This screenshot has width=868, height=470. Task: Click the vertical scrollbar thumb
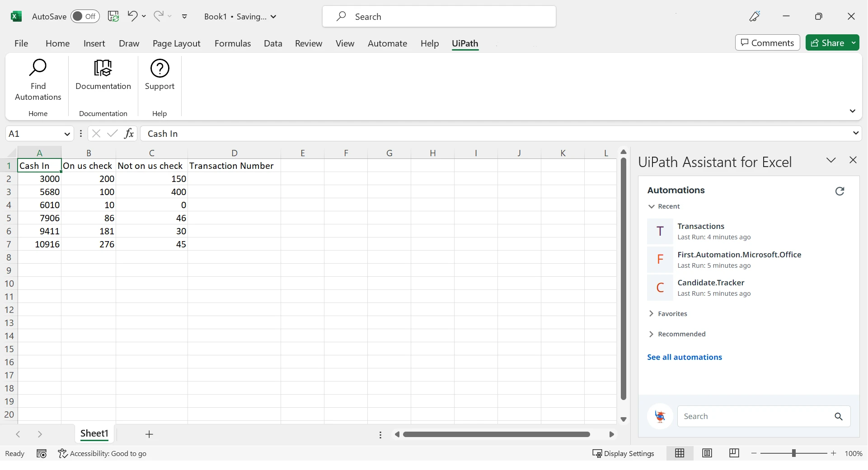[624, 279]
